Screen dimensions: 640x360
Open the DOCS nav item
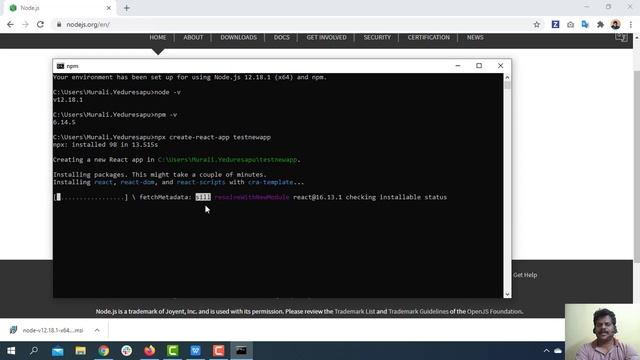click(282, 37)
